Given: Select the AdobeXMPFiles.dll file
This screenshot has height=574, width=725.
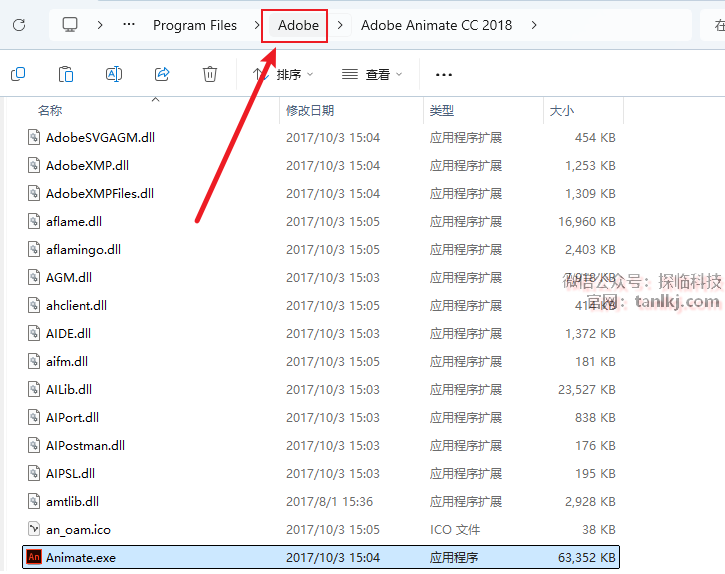Looking at the screenshot, I should click(100, 193).
